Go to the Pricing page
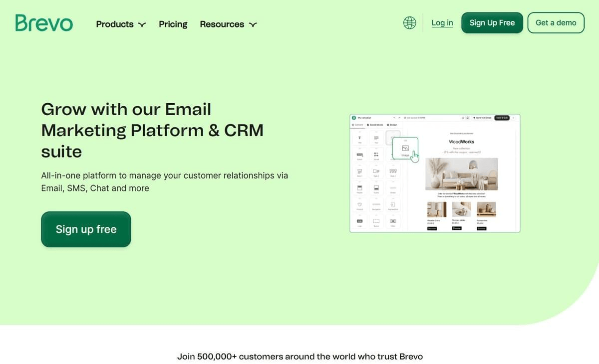 [x=173, y=24]
